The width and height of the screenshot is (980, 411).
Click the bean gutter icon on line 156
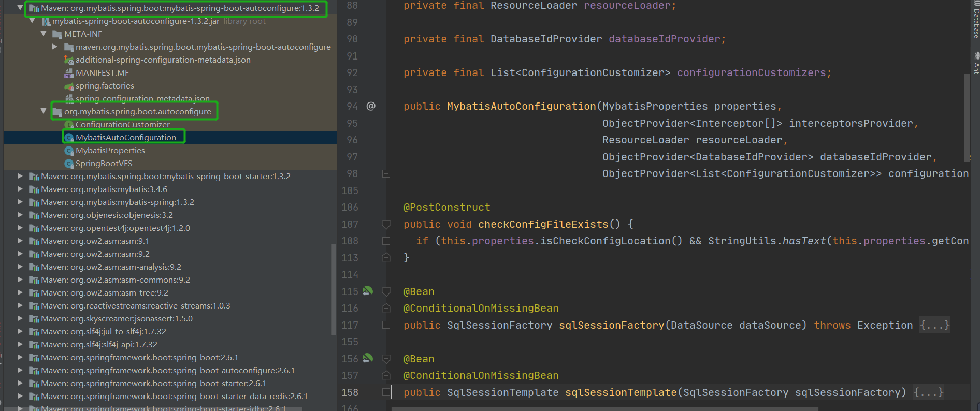tap(368, 358)
